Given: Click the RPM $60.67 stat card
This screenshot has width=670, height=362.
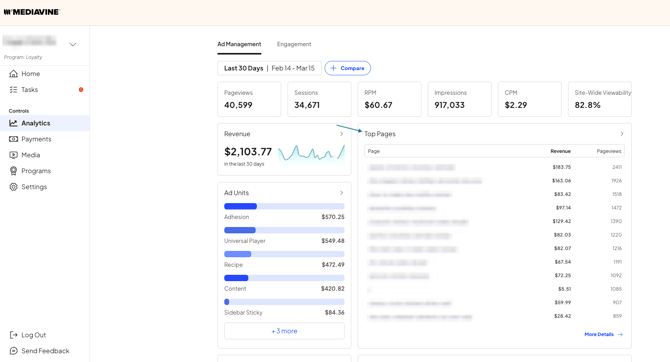Looking at the screenshot, I should point(389,99).
